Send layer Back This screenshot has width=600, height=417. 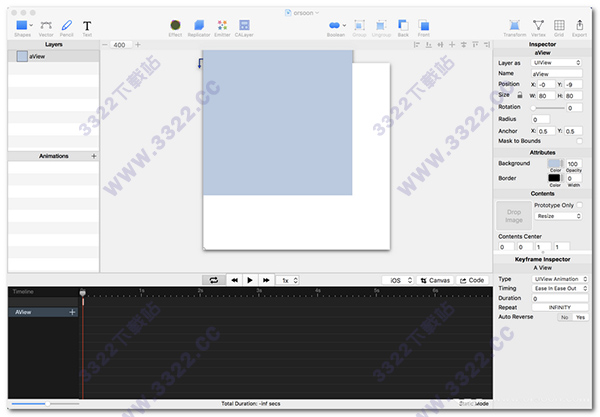(x=403, y=25)
